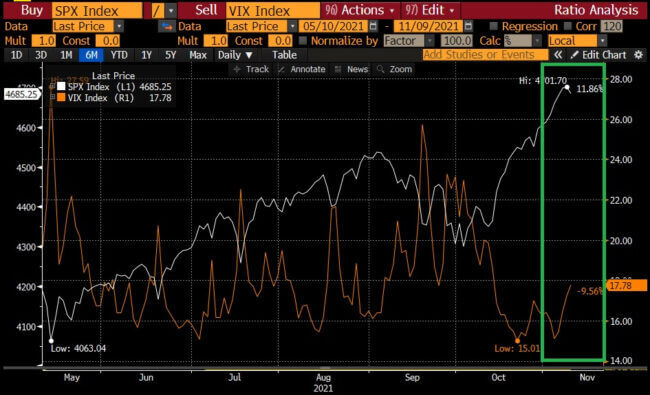
Task: Click the normalize factor 100.0 field
Action: click(x=456, y=41)
